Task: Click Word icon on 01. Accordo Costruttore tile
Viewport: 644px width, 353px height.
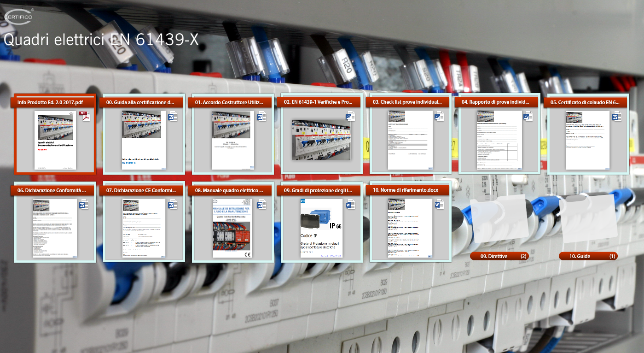Action: (x=262, y=117)
